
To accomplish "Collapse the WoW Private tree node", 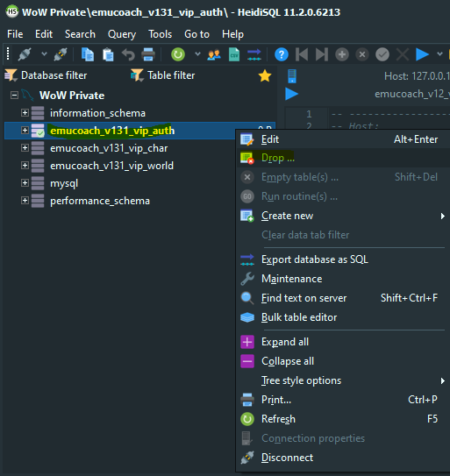I will [14, 96].
